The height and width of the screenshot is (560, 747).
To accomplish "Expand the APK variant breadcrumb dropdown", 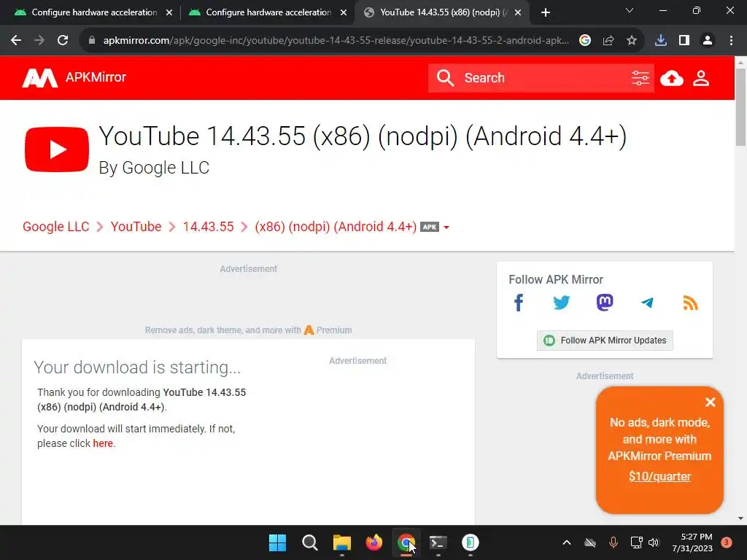I will click(x=446, y=227).
